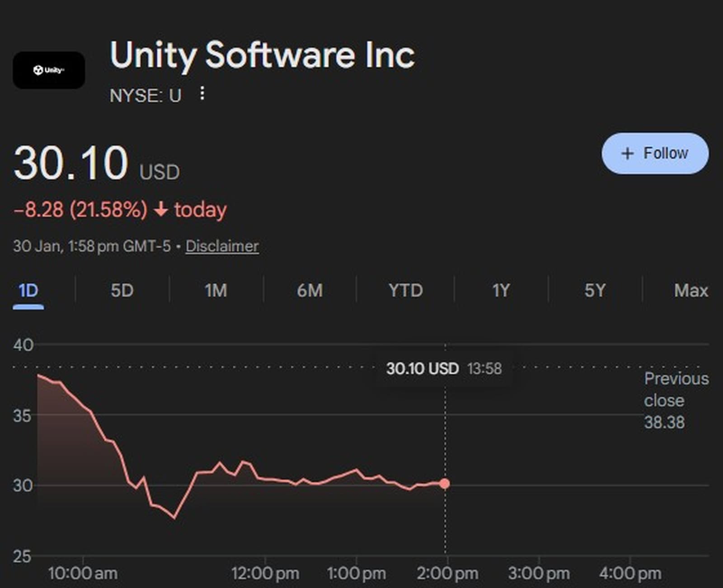
Task: Select the Max chart range
Action: point(690,291)
